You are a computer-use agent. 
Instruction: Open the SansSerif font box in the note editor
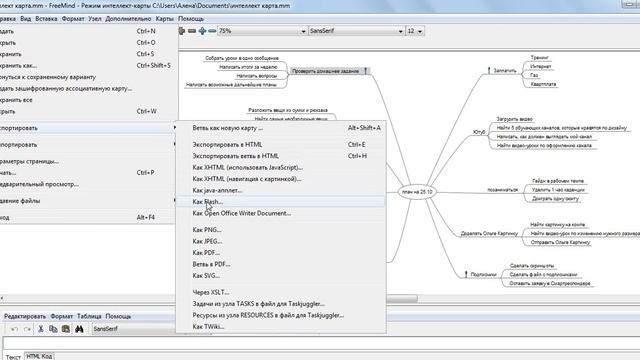coord(135,329)
